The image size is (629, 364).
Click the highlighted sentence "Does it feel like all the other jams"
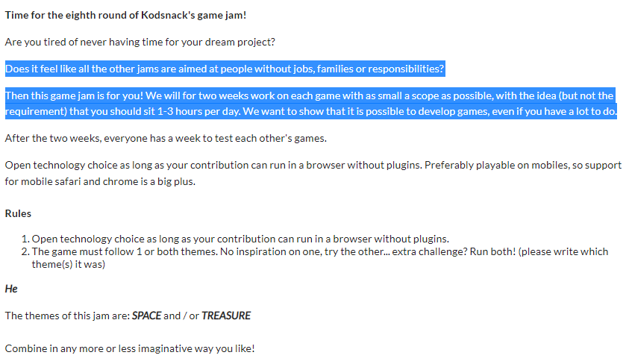[225, 69]
